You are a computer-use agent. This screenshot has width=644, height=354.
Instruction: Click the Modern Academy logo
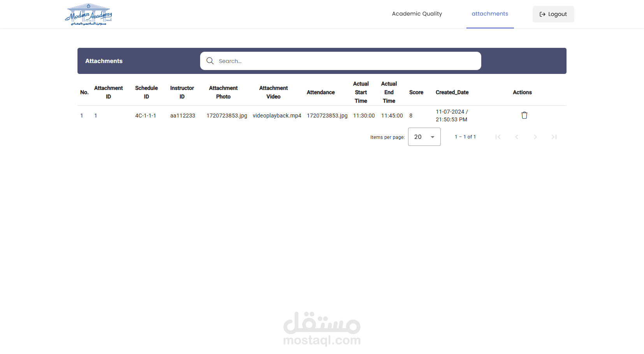[89, 14]
